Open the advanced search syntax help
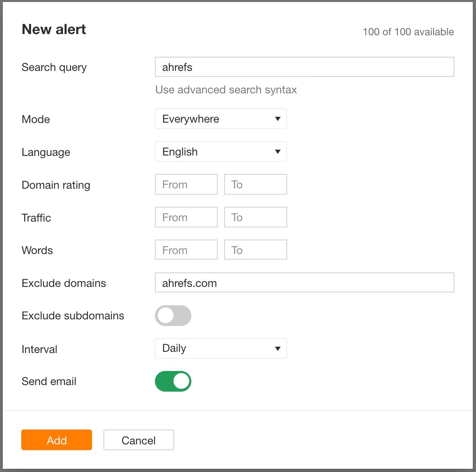This screenshot has width=476, height=472. [x=226, y=90]
